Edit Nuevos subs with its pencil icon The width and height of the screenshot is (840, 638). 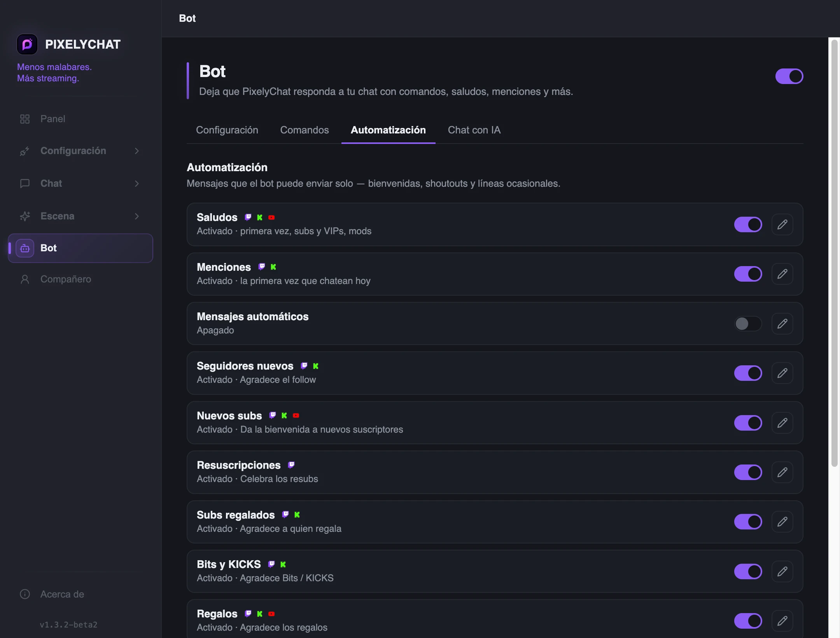pyautogui.click(x=782, y=423)
